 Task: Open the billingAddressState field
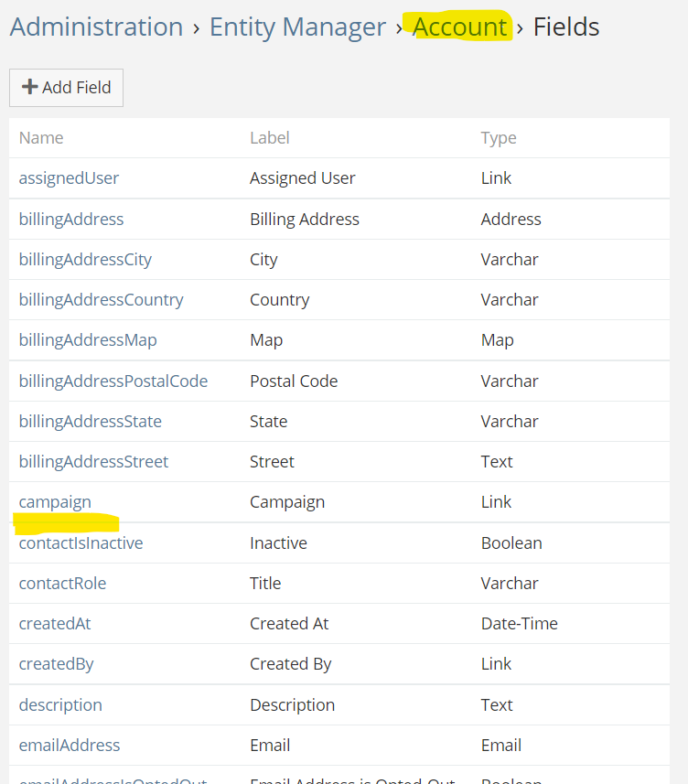[90, 422]
